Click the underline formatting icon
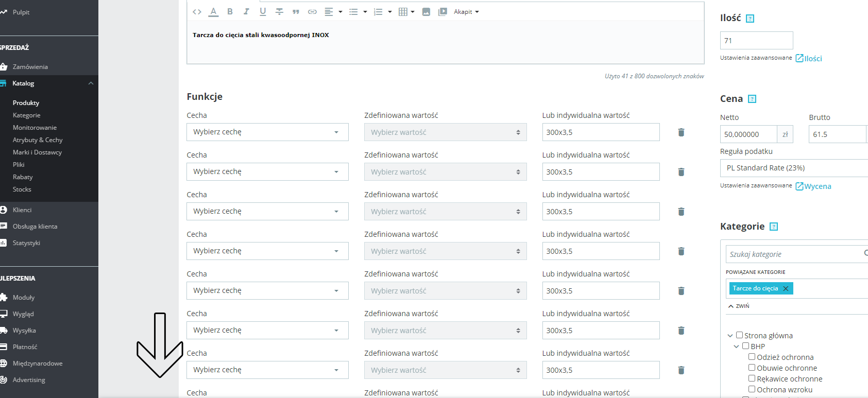 pos(263,12)
